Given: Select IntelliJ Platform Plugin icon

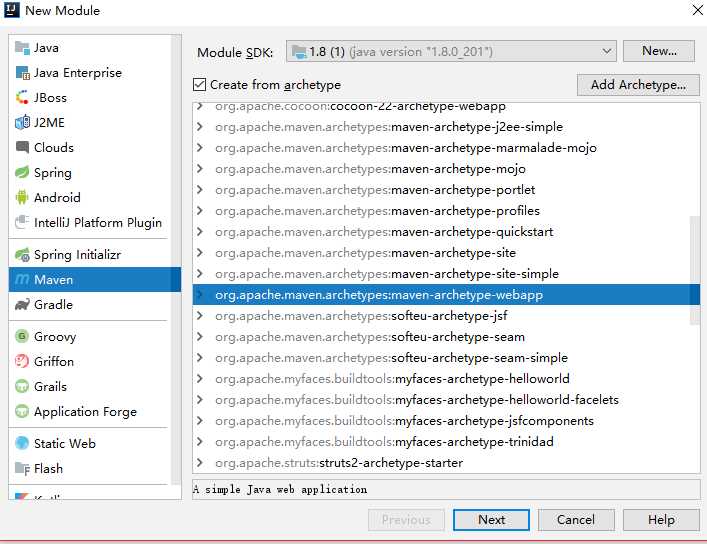Looking at the screenshot, I should tap(22, 222).
